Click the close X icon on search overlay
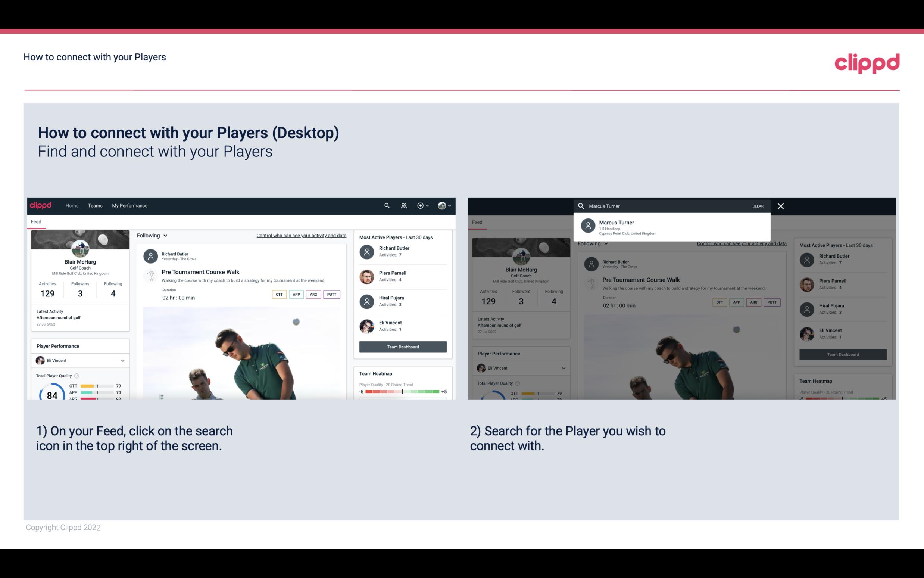This screenshot has height=578, width=924. [x=781, y=206]
